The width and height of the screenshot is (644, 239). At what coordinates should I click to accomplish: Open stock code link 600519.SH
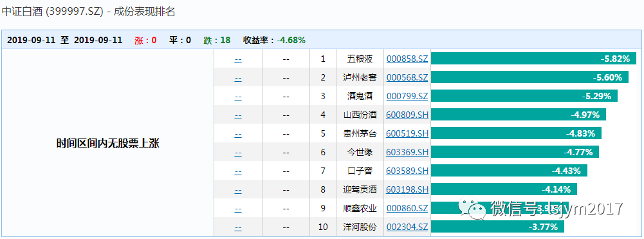(x=407, y=133)
